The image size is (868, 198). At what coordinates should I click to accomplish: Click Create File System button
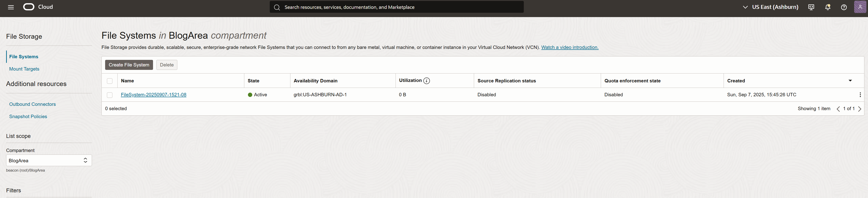coord(129,65)
